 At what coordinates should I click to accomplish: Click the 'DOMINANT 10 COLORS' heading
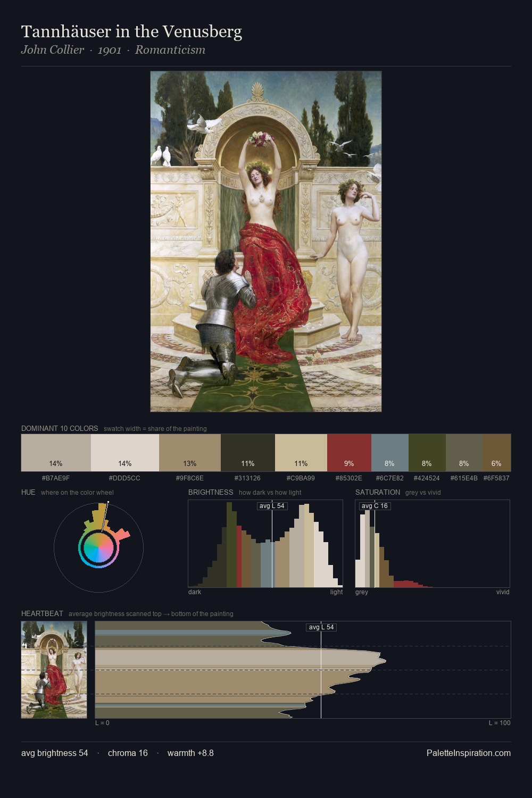pyautogui.click(x=60, y=428)
